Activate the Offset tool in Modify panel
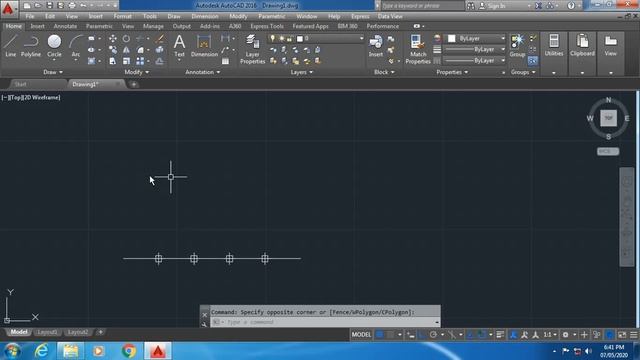640x360 pixels. pos(160,61)
